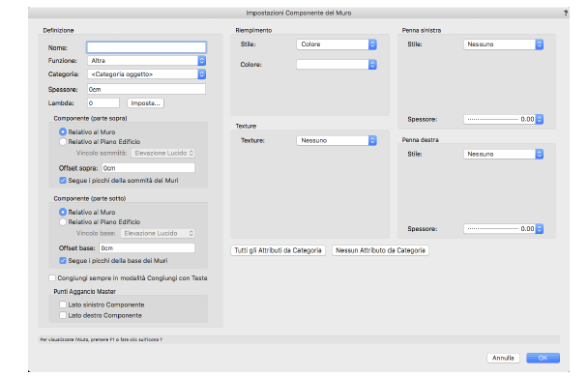Open the Vincolo sommità dropdown
Screen dimensions: 588x376
pos(163,153)
